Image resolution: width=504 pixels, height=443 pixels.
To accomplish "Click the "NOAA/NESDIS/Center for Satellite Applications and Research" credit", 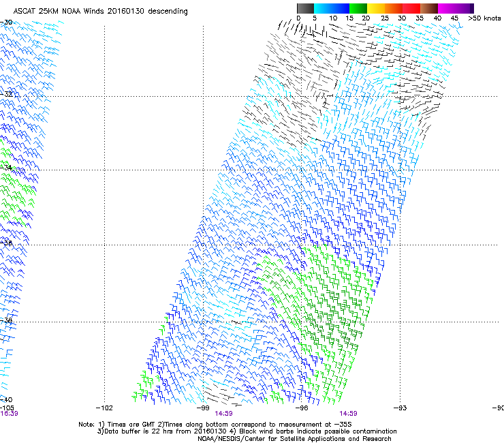I will point(294,439).
